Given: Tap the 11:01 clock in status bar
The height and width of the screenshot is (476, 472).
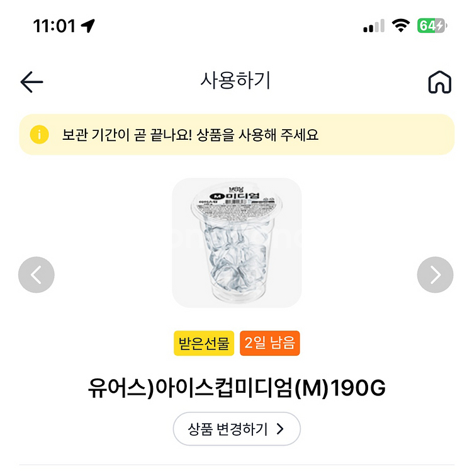Looking at the screenshot, I should pos(54,26).
